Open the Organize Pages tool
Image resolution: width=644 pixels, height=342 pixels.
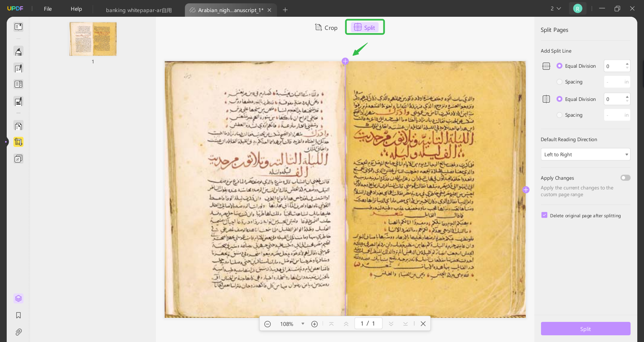point(18,84)
